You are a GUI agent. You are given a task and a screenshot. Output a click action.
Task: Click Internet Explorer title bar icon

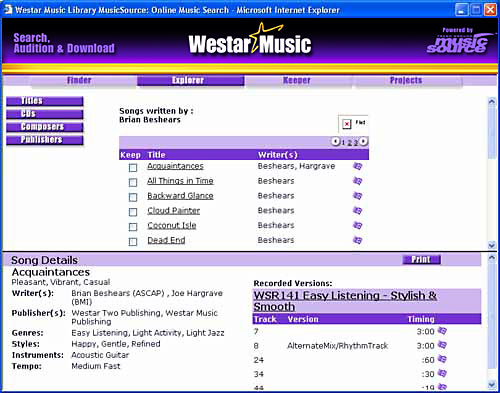coord(8,10)
